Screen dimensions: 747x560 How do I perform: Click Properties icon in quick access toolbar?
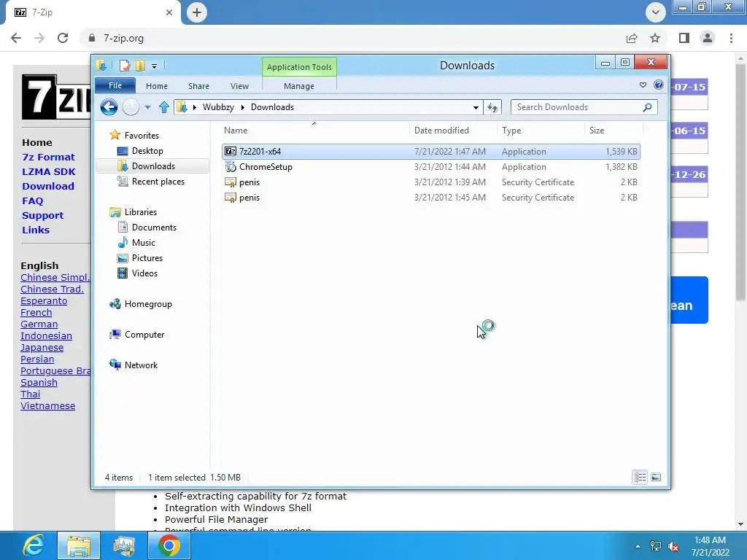(125, 65)
